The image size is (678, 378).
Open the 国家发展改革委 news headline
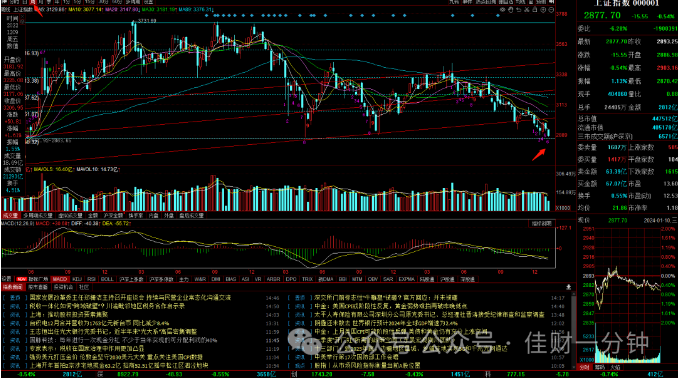click(x=130, y=298)
